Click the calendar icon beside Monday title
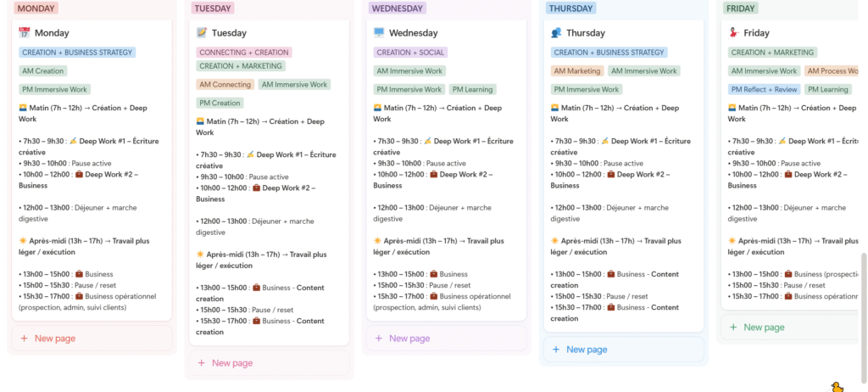The height and width of the screenshot is (392, 868). pos(25,33)
